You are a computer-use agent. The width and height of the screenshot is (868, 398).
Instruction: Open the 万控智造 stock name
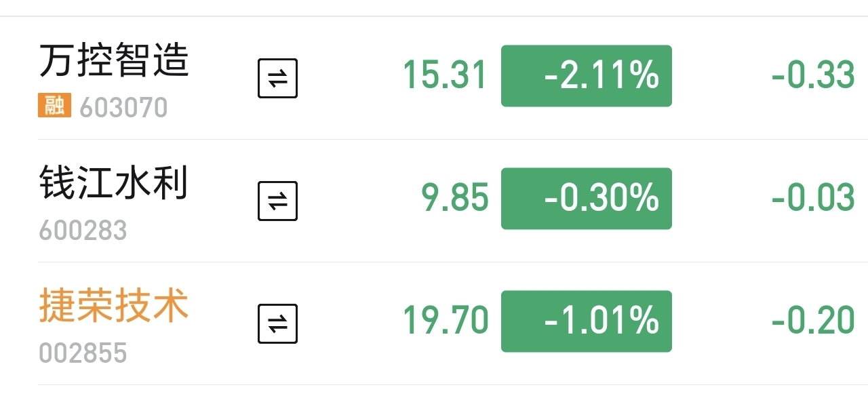coord(114,60)
